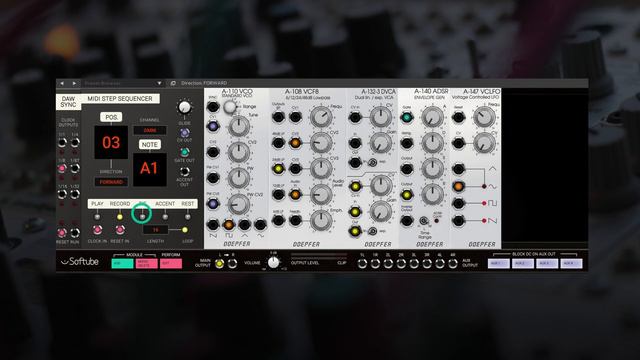Screen dimensions: 640x360
Task: Click the A-140 ADSR Gate input jack
Action: (407, 118)
